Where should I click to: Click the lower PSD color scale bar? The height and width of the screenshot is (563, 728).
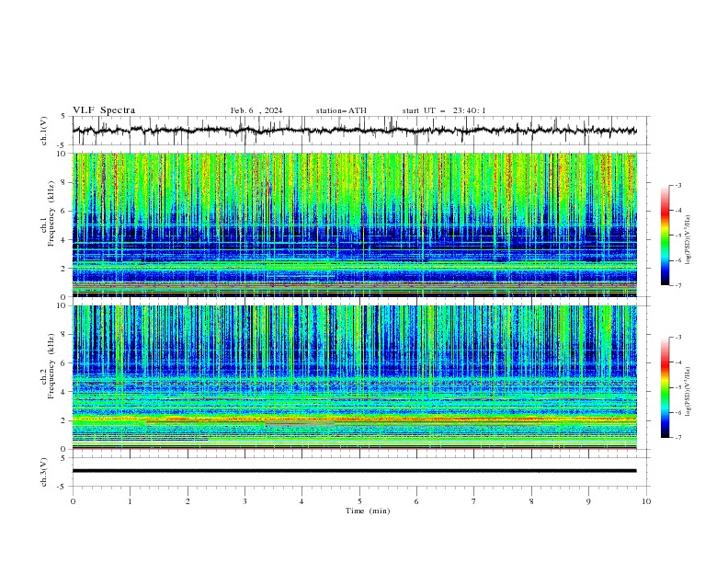(x=665, y=387)
